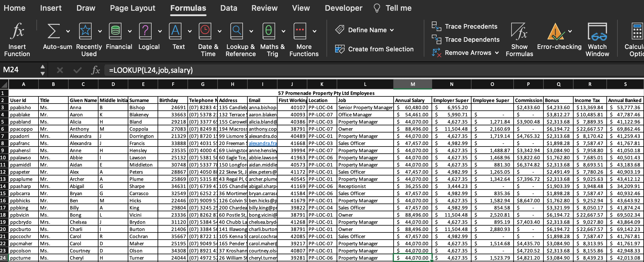Click the Define Name tag icon
This screenshot has height=262, width=644.
[x=340, y=30]
